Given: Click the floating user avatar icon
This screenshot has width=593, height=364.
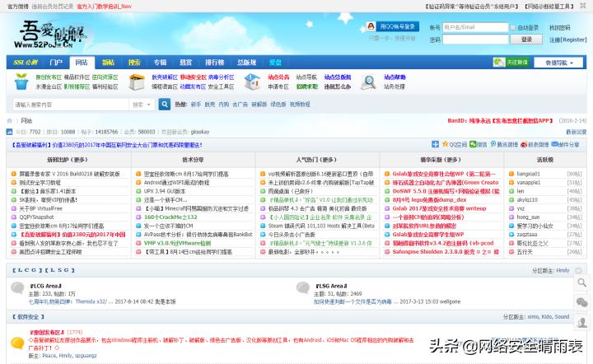Looking at the screenshot, I should (x=582, y=322).
